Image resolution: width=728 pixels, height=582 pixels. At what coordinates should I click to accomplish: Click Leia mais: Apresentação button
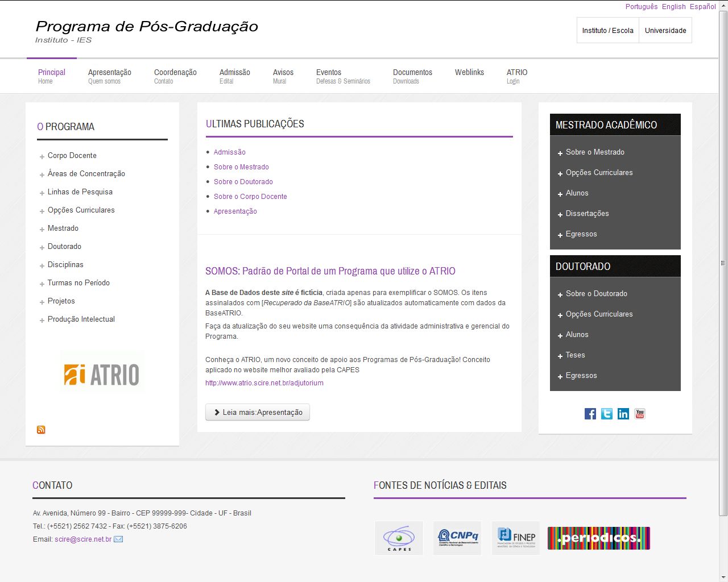pos(258,412)
